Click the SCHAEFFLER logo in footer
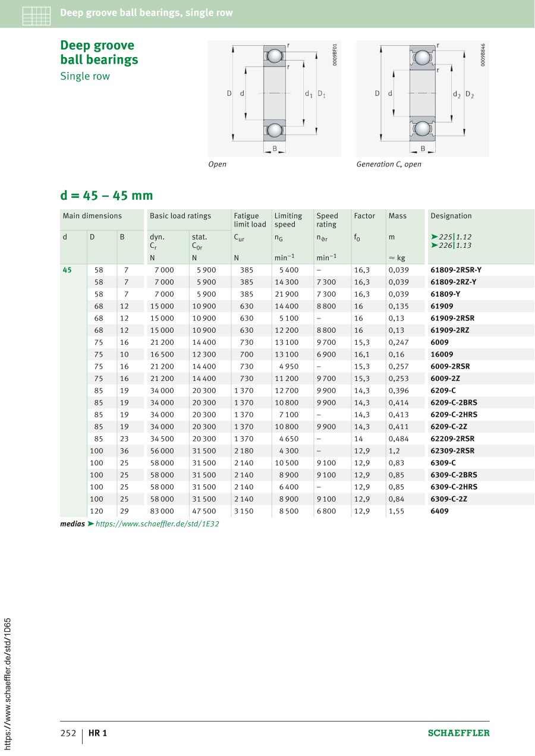Image resolution: width=535 pixels, height=756 pixels. [x=459, y=733]
